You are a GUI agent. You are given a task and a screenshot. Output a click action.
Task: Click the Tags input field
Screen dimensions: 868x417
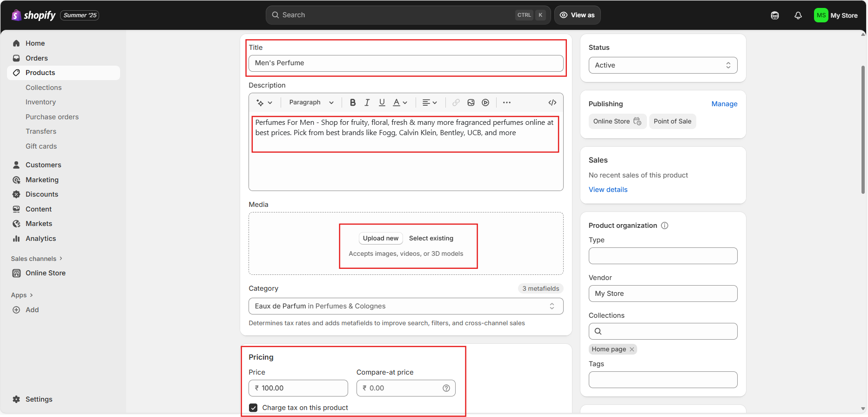(x=663, y=380)
